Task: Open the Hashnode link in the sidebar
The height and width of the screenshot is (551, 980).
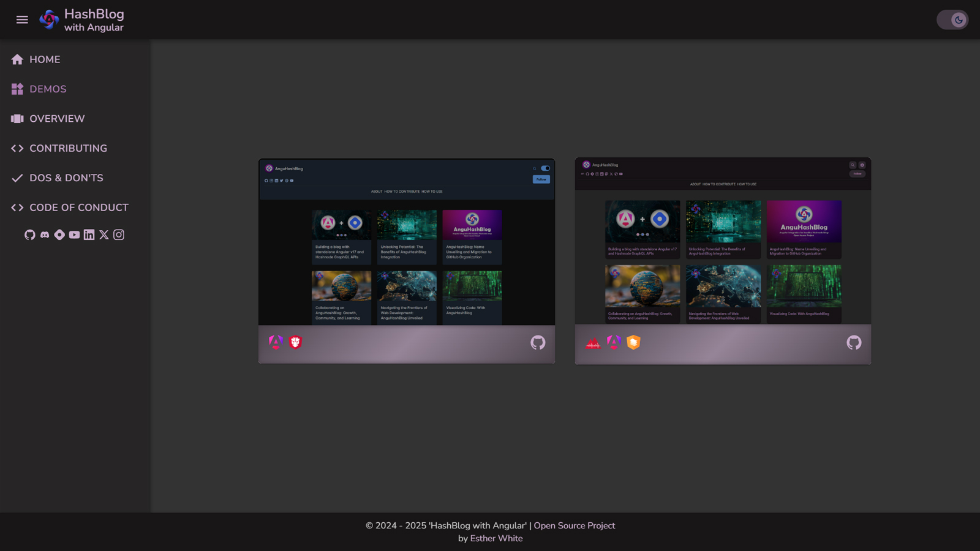Action: click(x=59, y=235)
